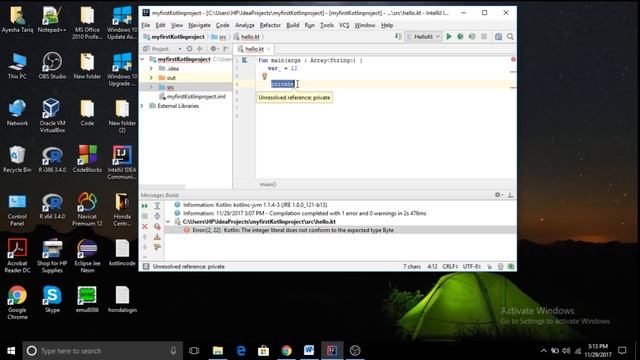640x360 pixels.
Task: Click the collapse-all icon in Project panel
Action: [x=200, y=49]
